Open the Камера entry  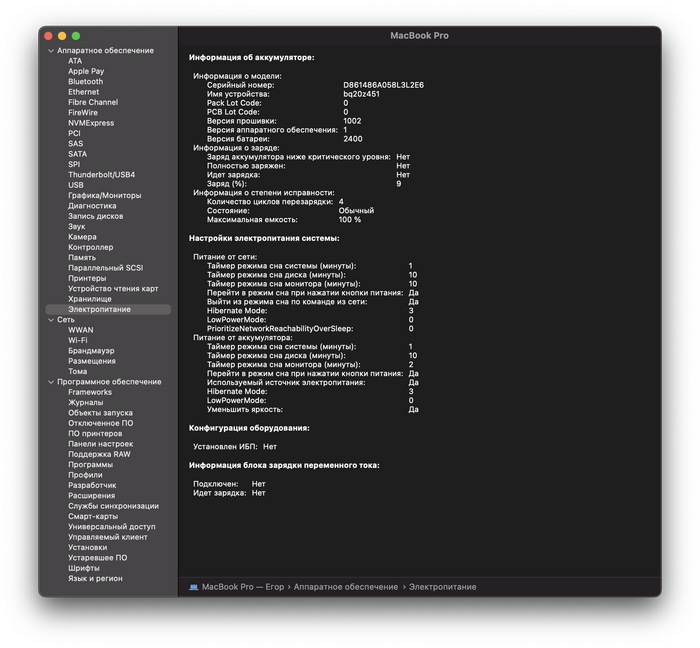[x=82, y=237]
